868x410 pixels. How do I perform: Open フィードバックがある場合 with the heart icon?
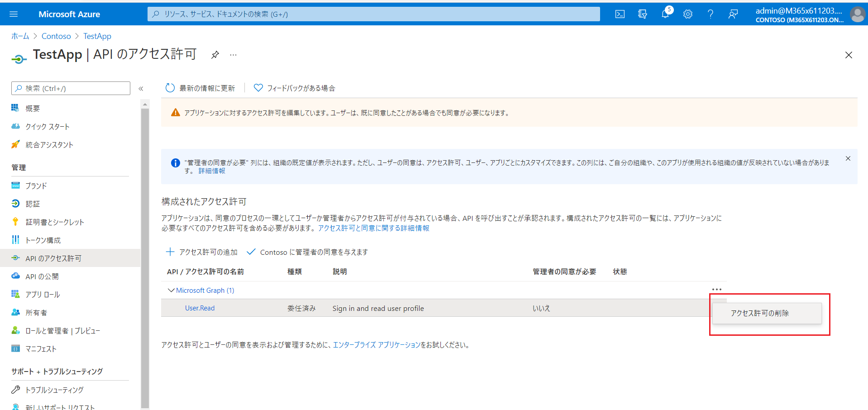click(x=293, y=88)
